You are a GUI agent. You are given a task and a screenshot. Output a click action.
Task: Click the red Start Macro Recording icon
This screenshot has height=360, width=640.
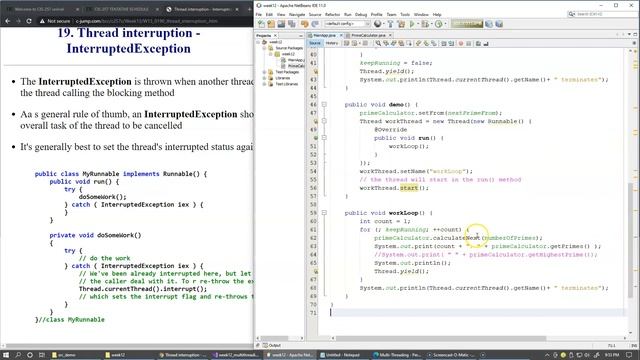tap(461, 43)
